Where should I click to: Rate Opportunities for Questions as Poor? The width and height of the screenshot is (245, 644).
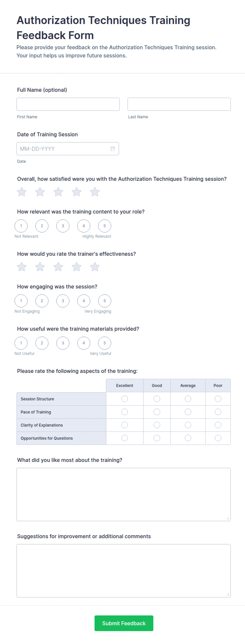[218, 438]
